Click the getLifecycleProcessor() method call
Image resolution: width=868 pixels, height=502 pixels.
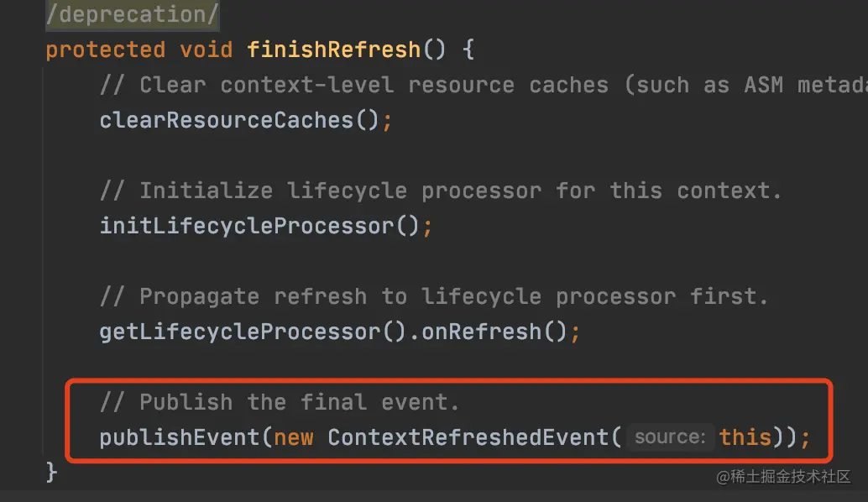tap(253, 332)
